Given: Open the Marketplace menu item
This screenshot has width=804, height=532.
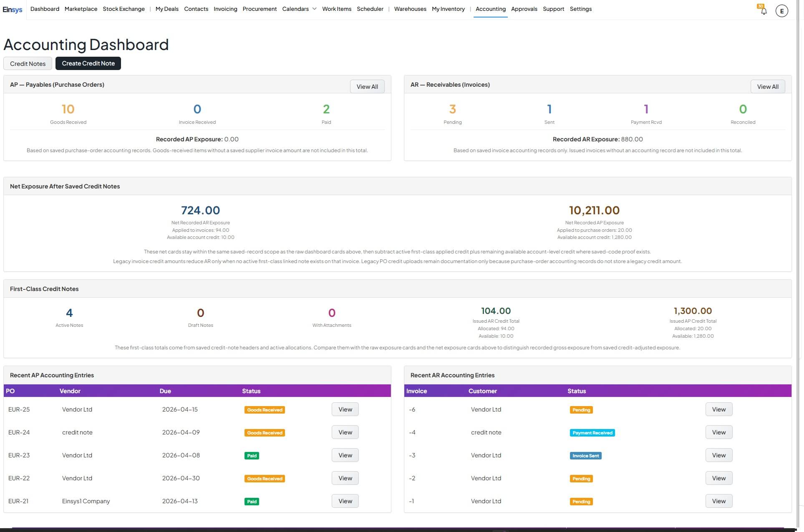Looking at the screenshot, I should 81,9.
